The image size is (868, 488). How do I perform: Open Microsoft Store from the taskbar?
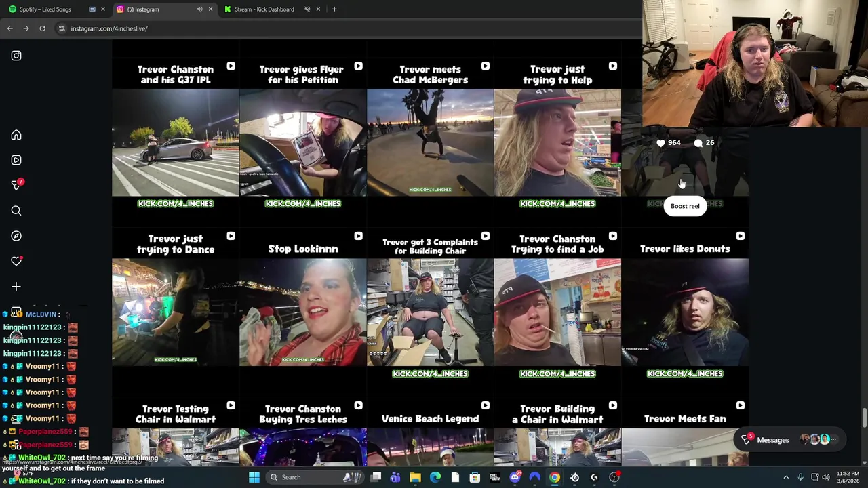[475, 477]
